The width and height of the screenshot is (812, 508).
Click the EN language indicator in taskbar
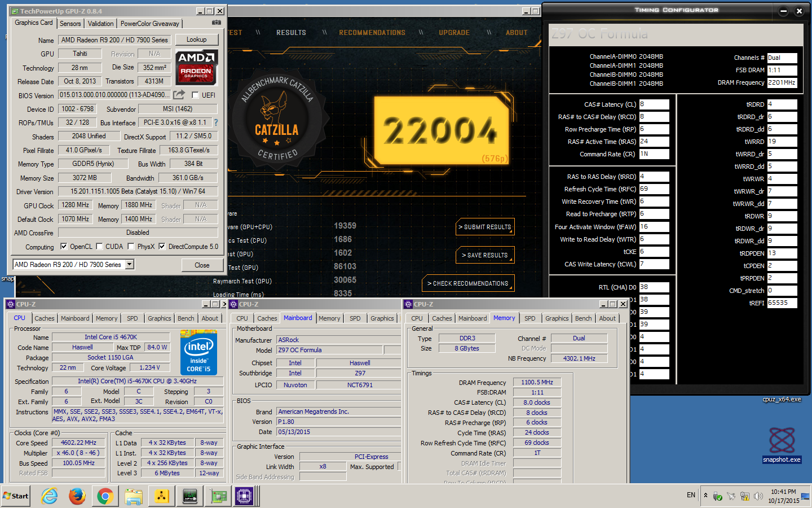[x=691, y=495]
